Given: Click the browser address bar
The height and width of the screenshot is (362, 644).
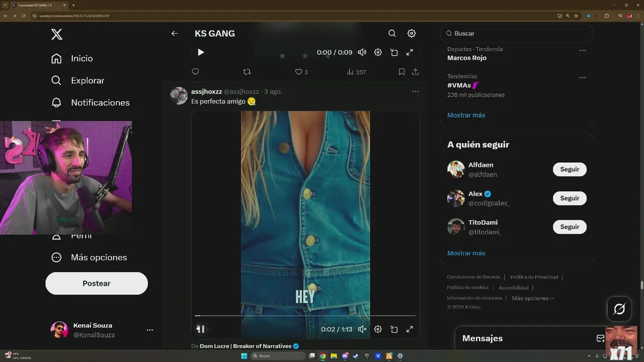Looking at the screenshot, I should [x=292, y=16].
